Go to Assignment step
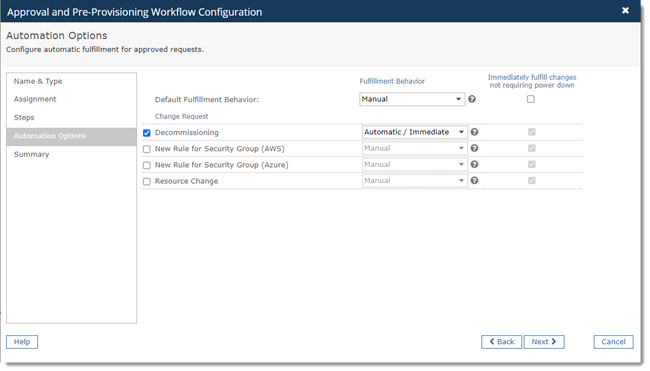This screenshot has height=371, width=650. click(71, 99)
